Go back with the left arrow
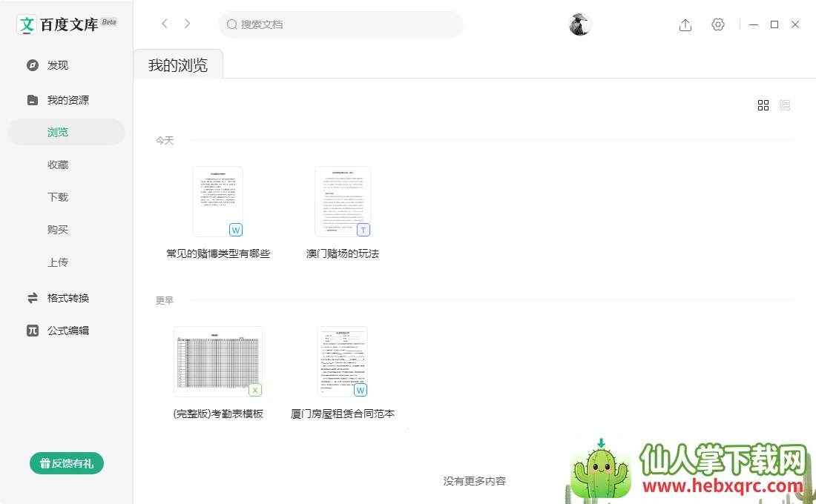816x504 pixels. pyautogui.click(x=165, y=24)
